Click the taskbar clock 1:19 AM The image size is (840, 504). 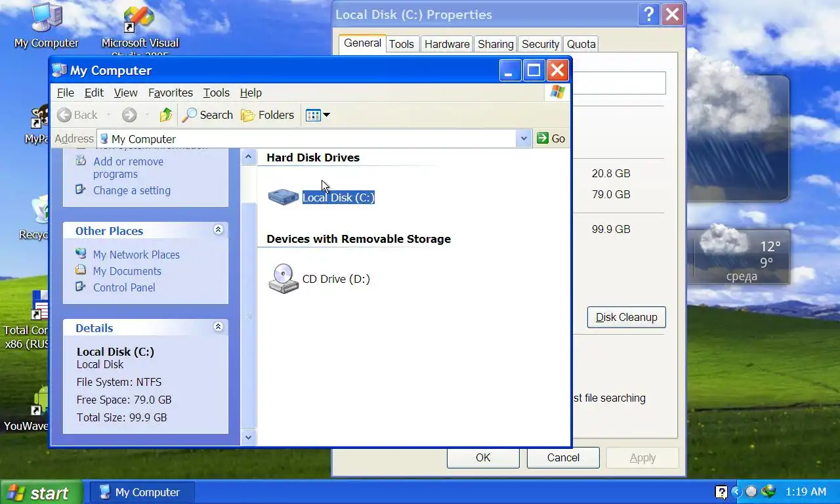click(x=805, y=492)
